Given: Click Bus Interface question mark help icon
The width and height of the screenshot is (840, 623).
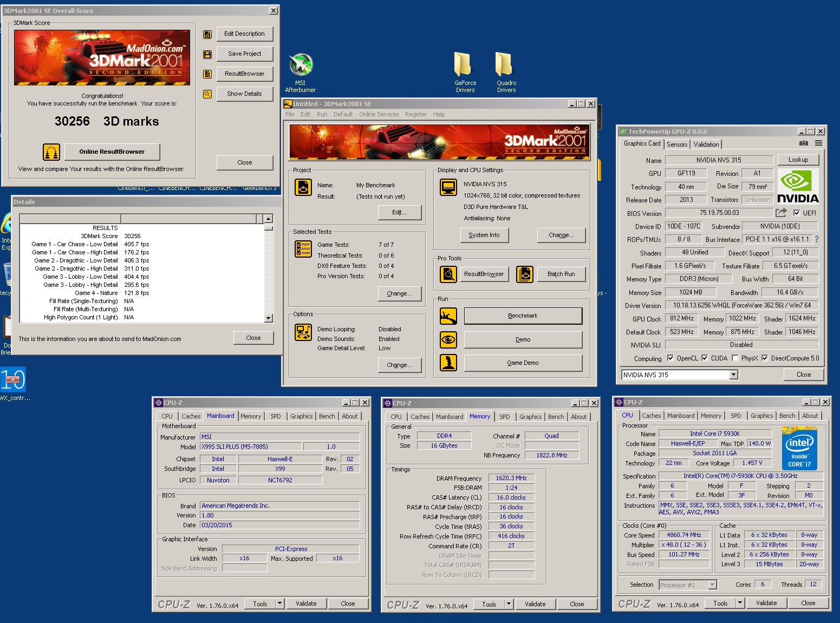Looking at the screenshot, I should click(x=816, y=239).
